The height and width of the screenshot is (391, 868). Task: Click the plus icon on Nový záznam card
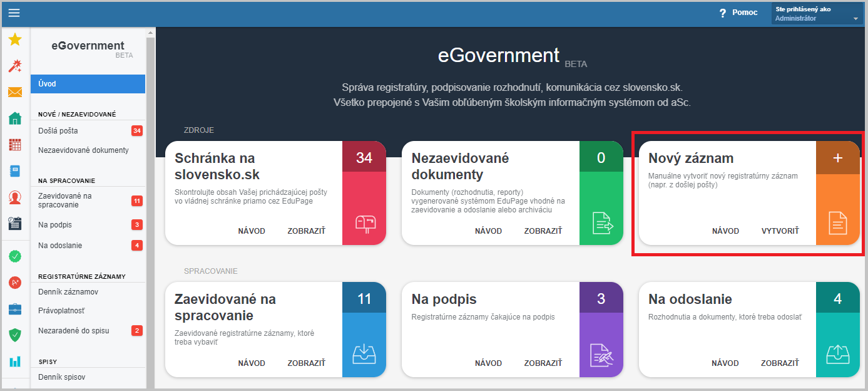pos(838,159)
